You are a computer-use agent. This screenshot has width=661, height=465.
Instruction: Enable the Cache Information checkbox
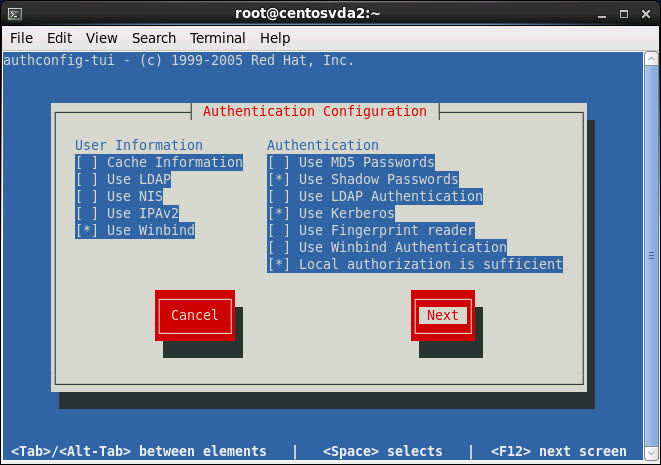point(159,162)
